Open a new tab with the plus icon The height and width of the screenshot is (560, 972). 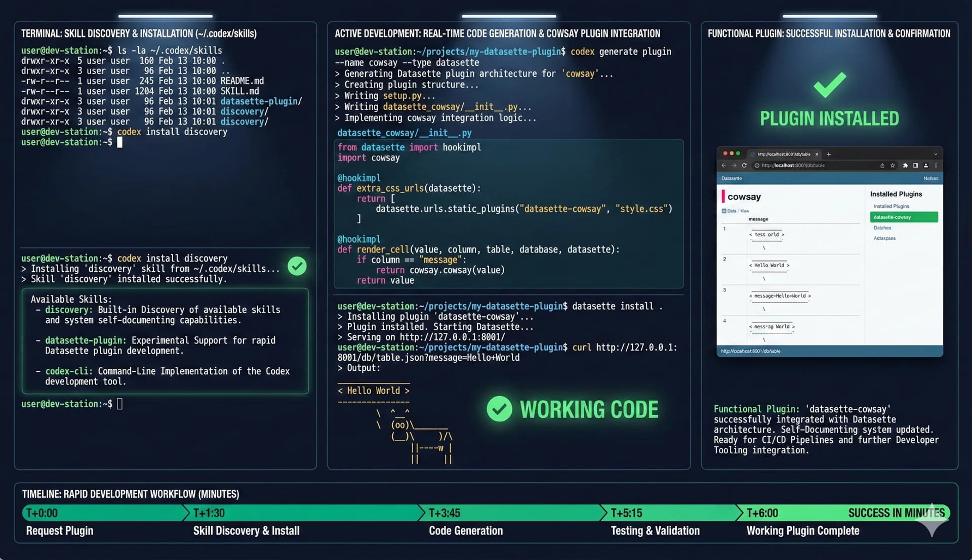coord(829,154)
